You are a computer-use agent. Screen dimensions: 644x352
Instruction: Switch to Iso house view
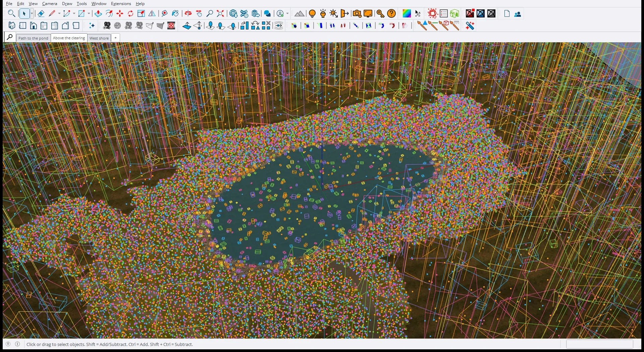pos(12,26)
